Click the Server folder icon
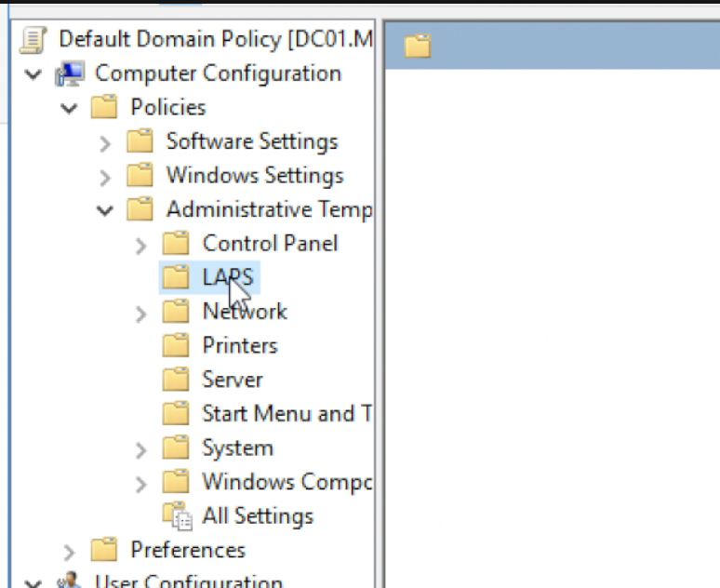This screenshot has width=720, height=588. (175, 380)
